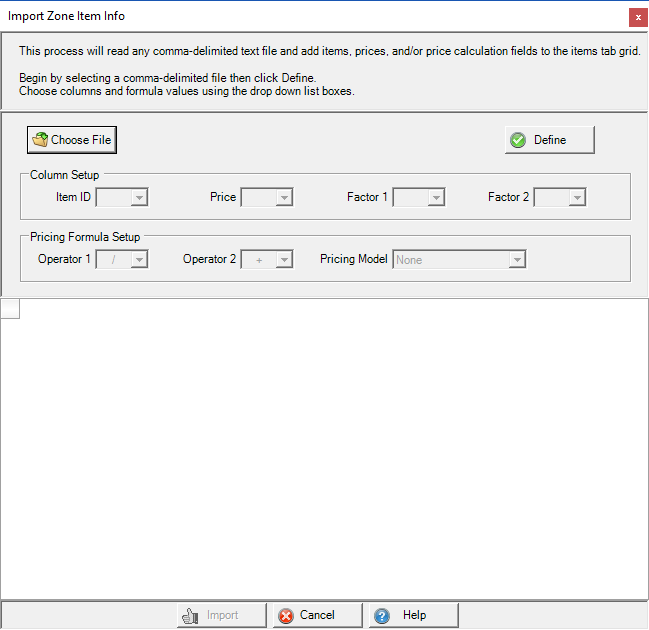
Task: Click the blue question mark Help icon
Action: click(381, 615)
